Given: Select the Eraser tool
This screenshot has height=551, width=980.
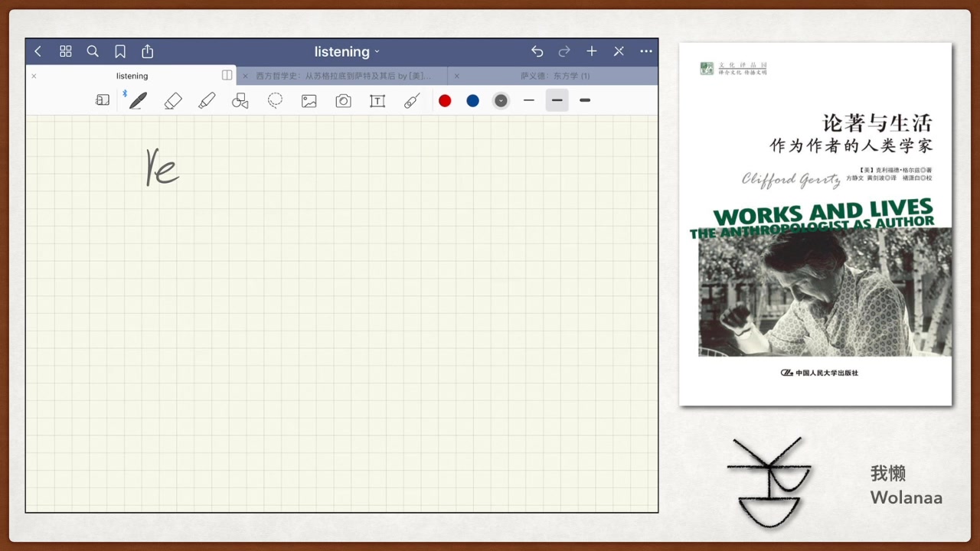Looking at the screenshot, I should point(173,100).
